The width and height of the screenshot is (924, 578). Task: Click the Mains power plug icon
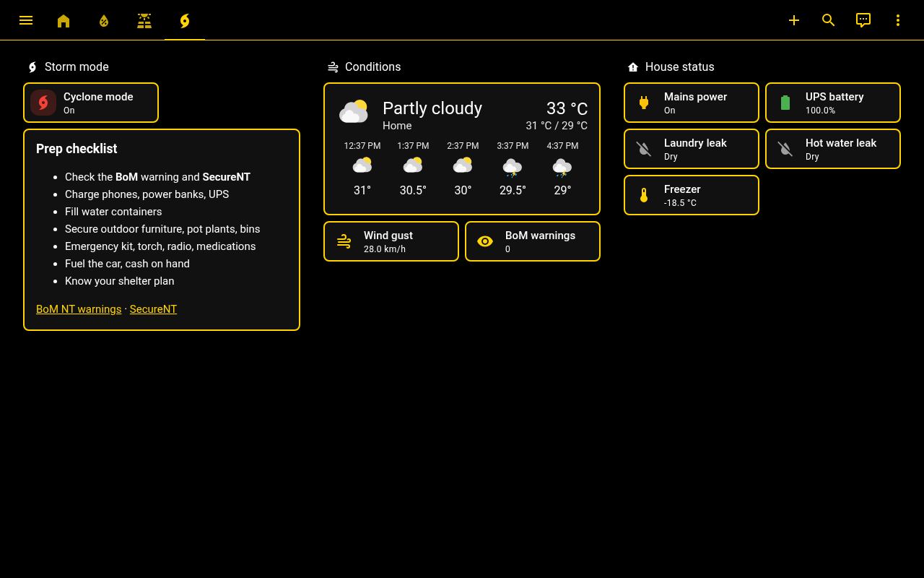pos(644,103)
